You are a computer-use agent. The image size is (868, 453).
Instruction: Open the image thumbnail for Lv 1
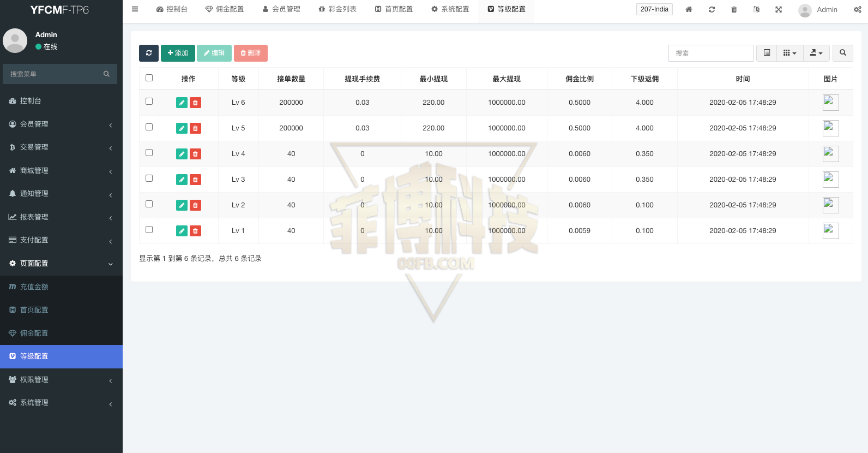pos(830,231)
